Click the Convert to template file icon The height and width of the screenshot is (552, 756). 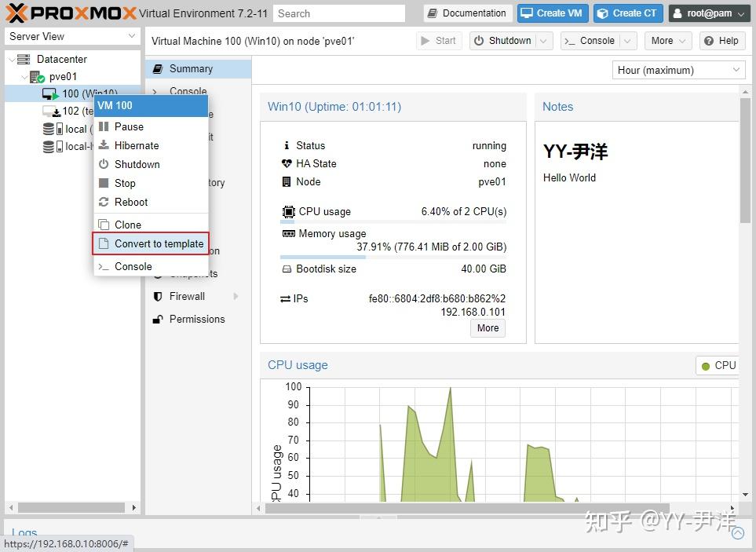tap(104, 243)
